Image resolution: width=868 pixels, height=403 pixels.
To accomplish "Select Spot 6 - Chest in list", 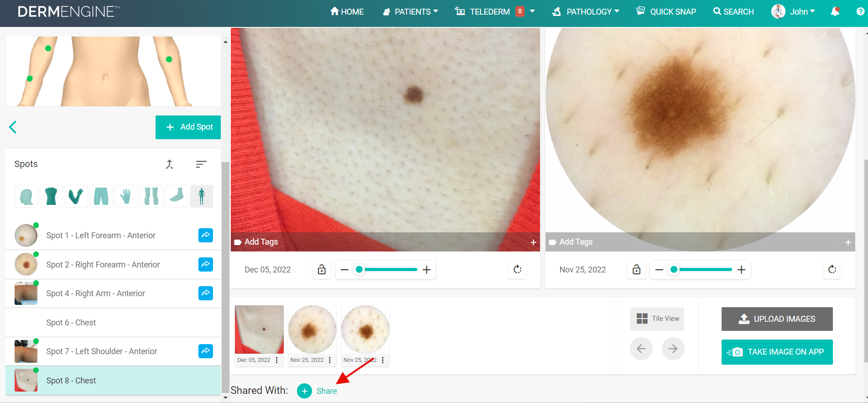I will pyautogui.click(x=113, y=323).
